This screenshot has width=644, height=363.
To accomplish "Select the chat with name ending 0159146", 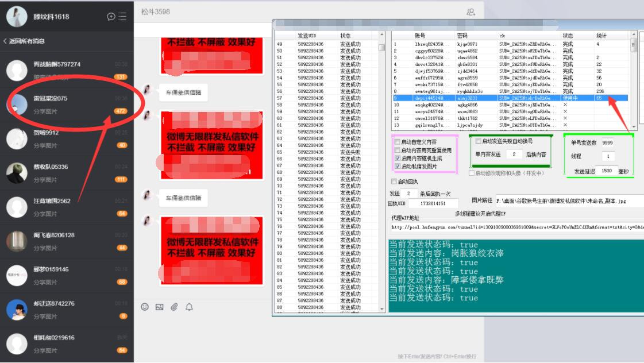I will tap(67, 275).
